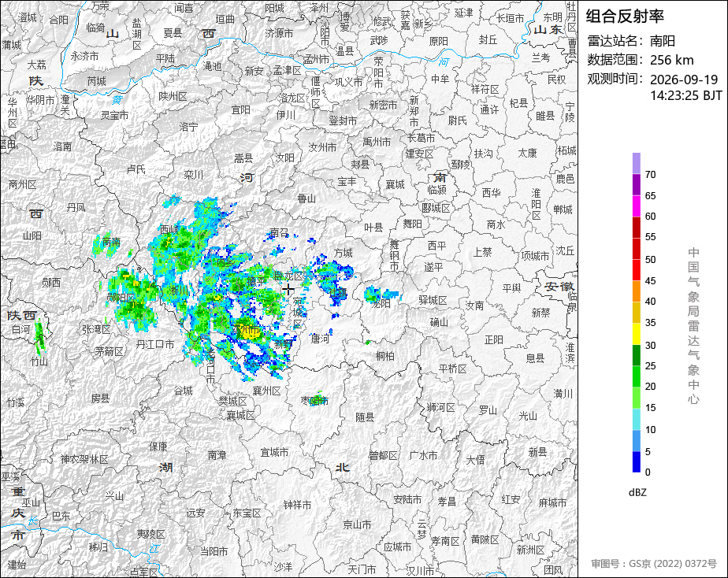The height and width of the screenshot is (578, 728).
Task: Click the 灵宝市 city label
Action: coord(115,115)
